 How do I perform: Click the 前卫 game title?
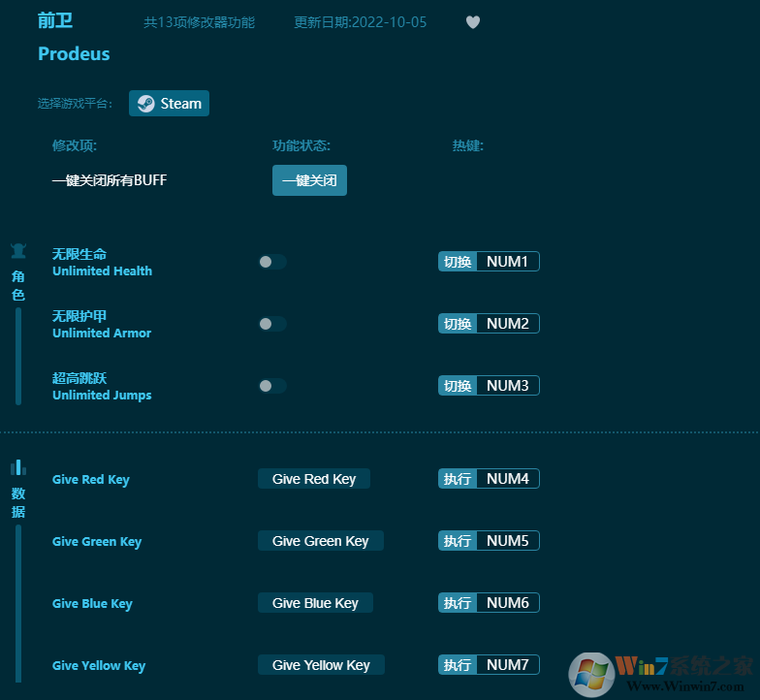55,21
